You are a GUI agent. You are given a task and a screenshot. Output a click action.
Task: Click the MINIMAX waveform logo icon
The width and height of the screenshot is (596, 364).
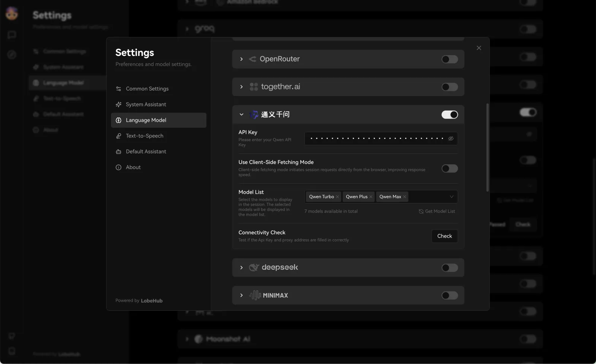[x=255, y=295]
